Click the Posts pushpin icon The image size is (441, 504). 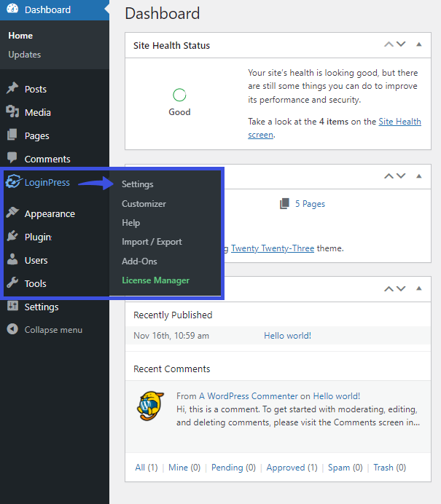(x=12, y=88)
